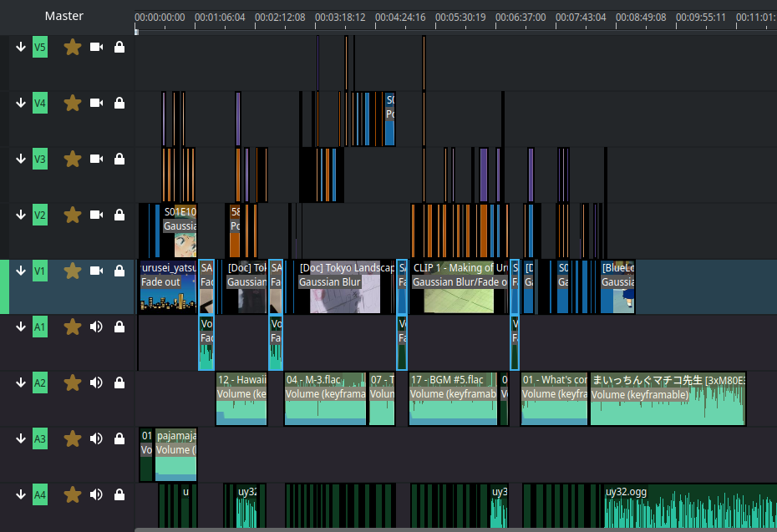777x532 pixels.
Task: Hide video track V2 with camera icon
Action: pyautogui.click(x=96, y=215)
